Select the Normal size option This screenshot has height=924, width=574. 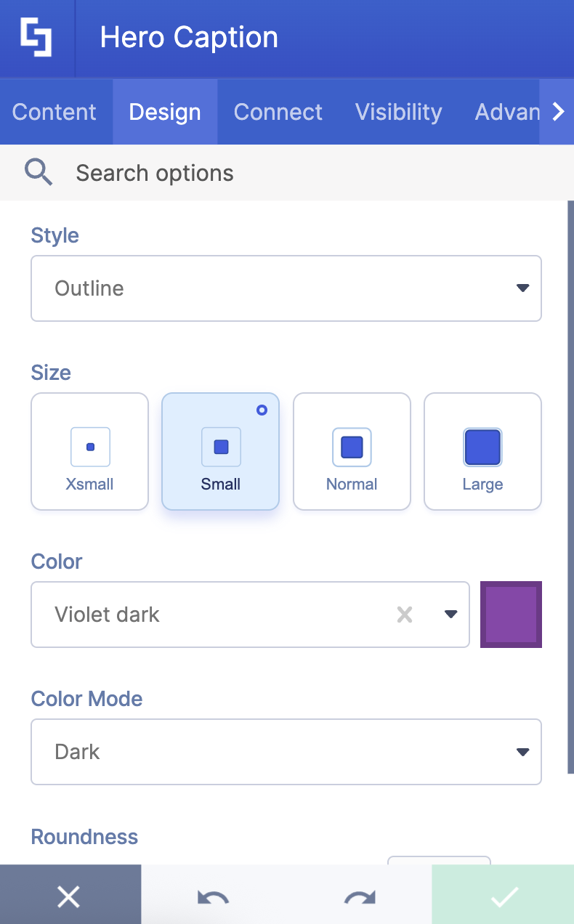(352, 451)
